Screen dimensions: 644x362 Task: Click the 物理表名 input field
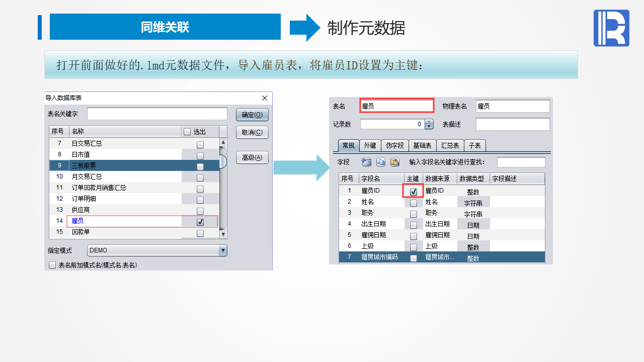tap(513, 106)
